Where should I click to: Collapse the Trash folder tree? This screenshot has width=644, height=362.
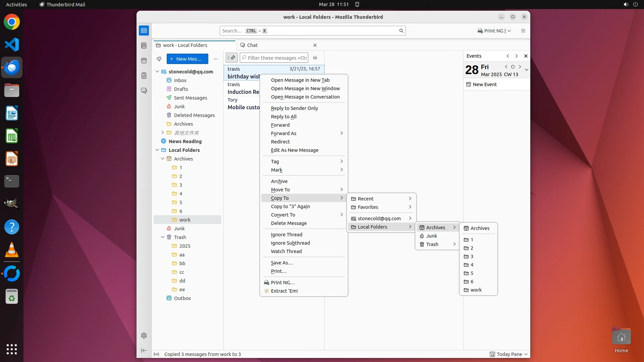point(163,237)
